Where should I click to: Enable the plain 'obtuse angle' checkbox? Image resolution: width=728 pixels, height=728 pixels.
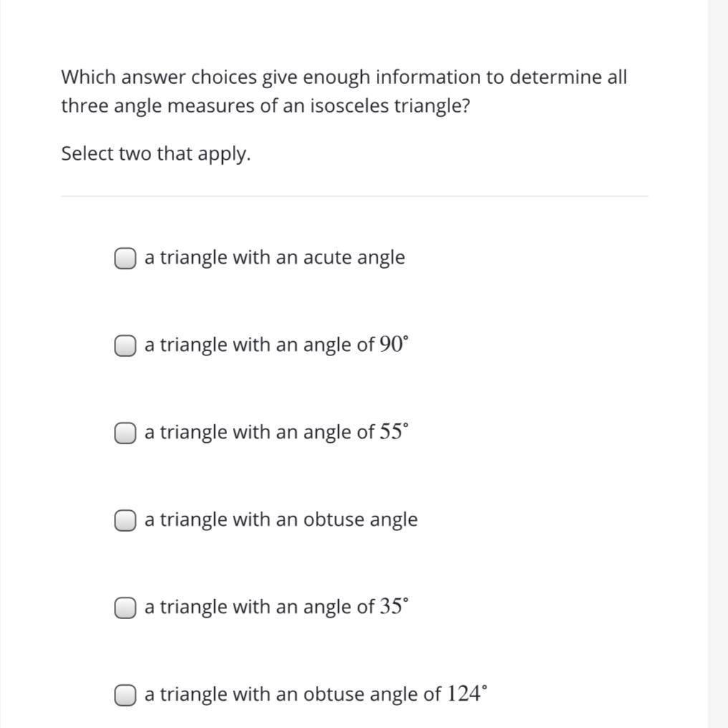pos(125,520)
